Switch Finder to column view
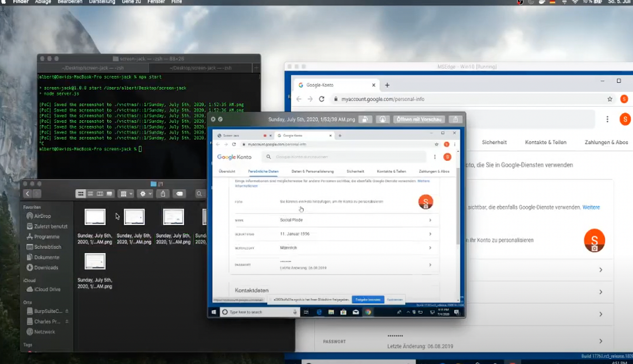This screenshot has height=364, width=633. pos(100,194)
